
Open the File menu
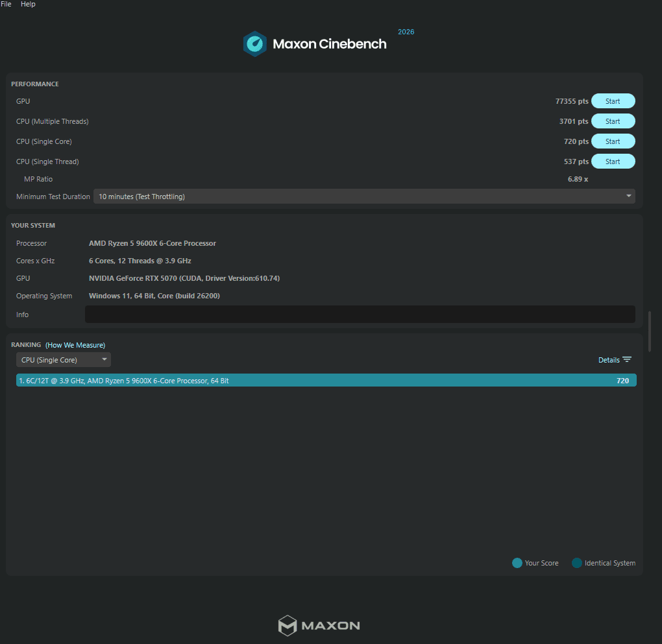point(6,4)
